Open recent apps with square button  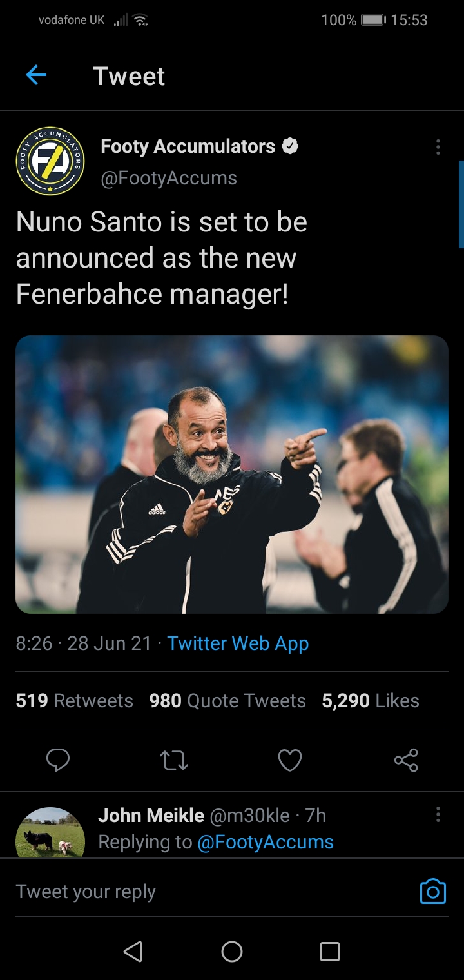tap(329, 952)
